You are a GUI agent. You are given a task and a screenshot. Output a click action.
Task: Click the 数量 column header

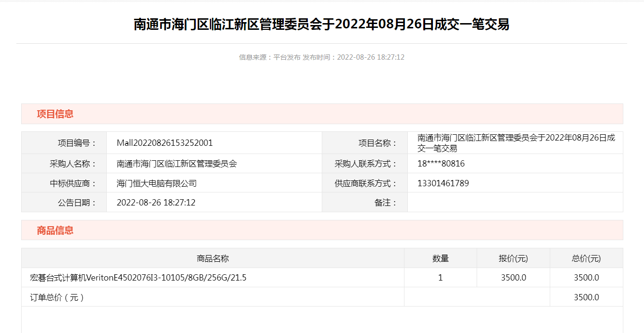[x=440, y=258]
